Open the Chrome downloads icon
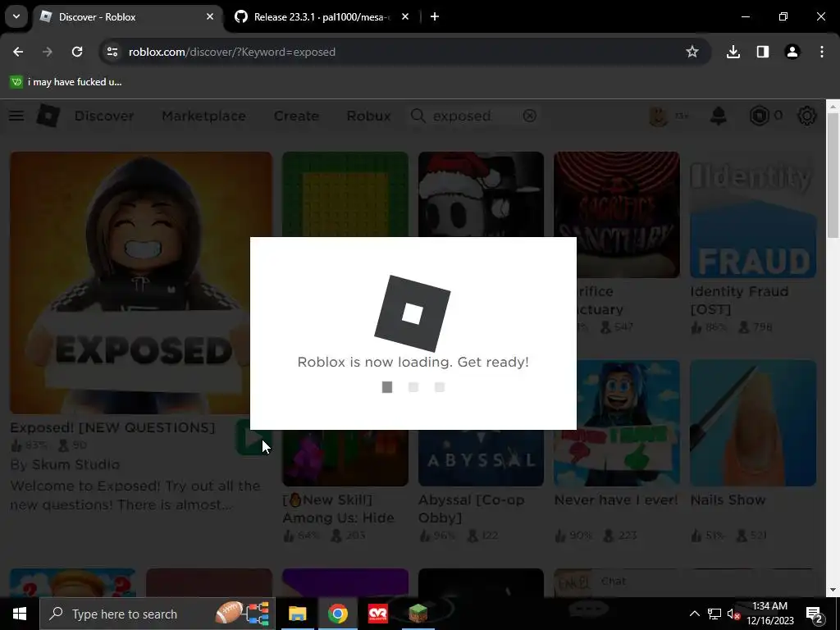 (733, 52)
